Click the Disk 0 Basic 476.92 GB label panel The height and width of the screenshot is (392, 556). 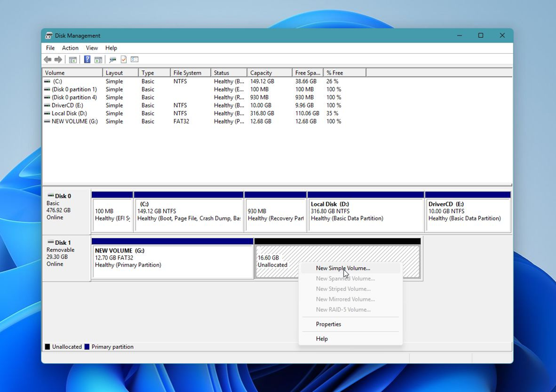click(x=66, y=212)
